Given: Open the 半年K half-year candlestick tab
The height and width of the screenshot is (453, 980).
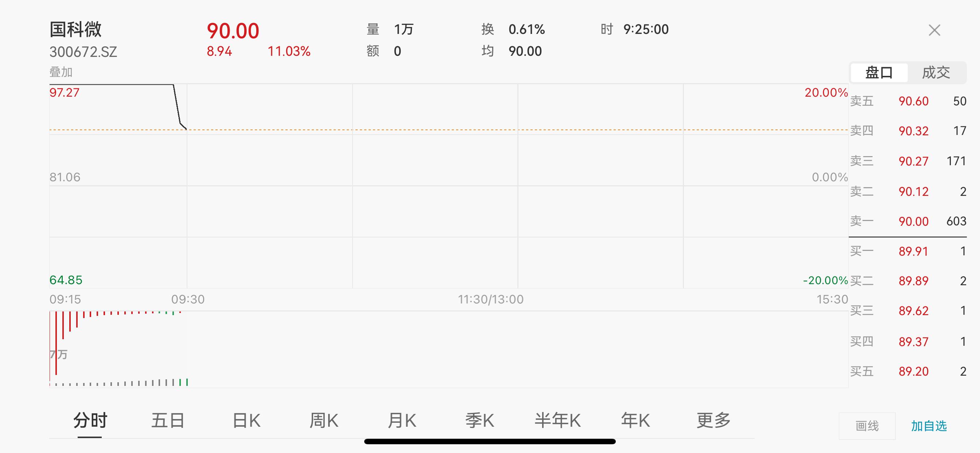Looking at the screenshot, I should [x=558, y=421].
